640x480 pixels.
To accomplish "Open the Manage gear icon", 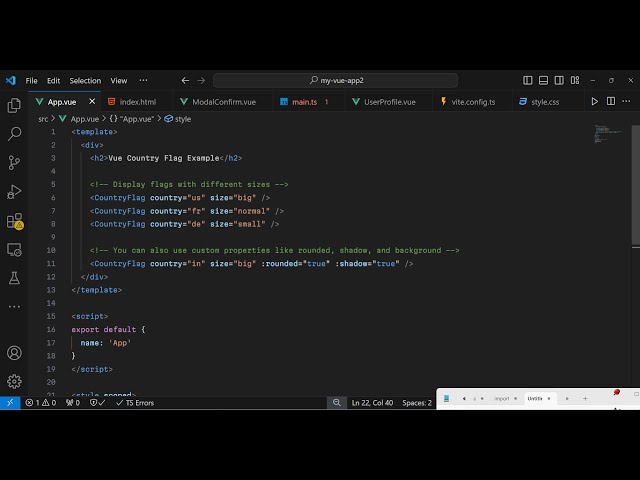I will pos(14,381).
